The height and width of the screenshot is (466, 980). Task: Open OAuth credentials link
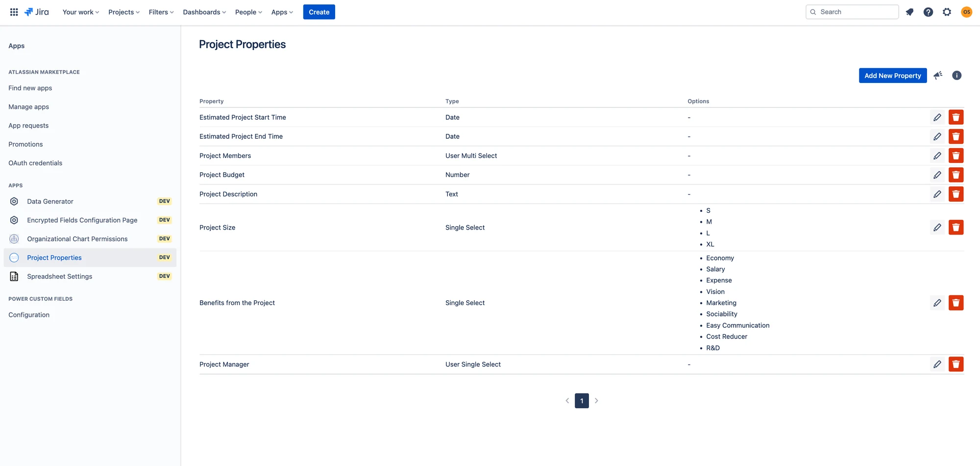pyautogui.click(x=35, y=163)
